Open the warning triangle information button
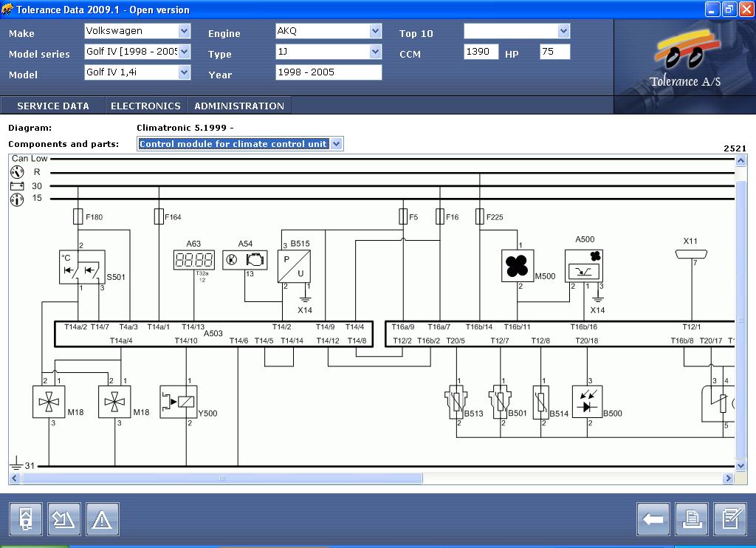 pyautogui.click(x=102, y=519)
